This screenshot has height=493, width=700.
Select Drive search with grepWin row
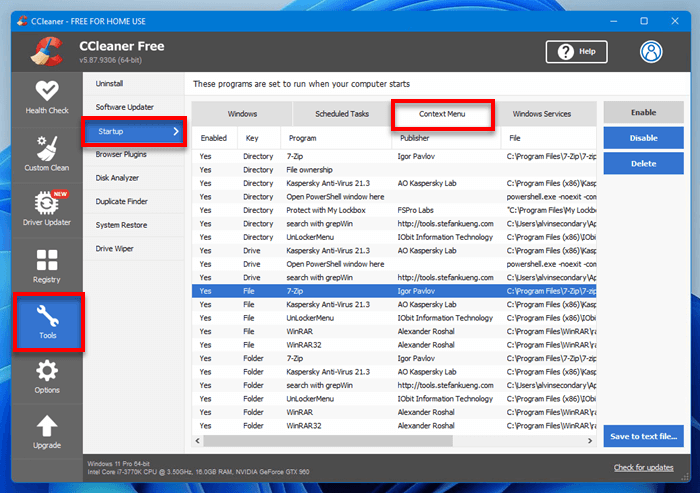point(394,277)
